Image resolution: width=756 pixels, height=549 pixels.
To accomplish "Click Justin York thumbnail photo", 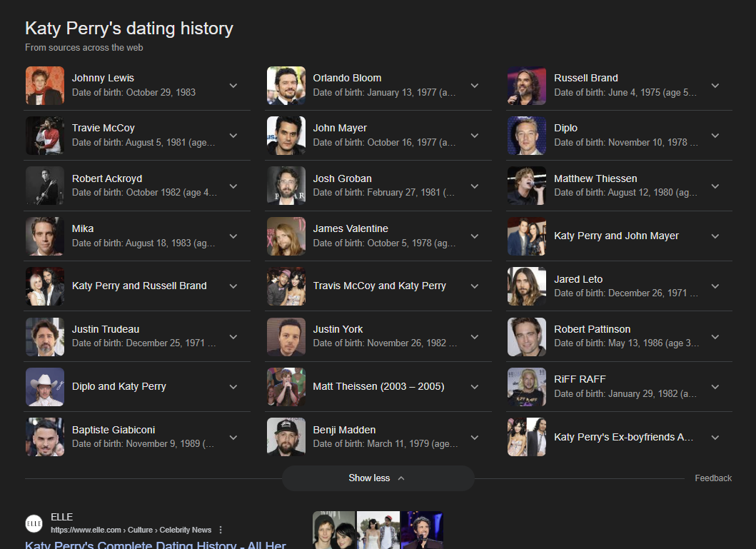I will pos(286,337).
